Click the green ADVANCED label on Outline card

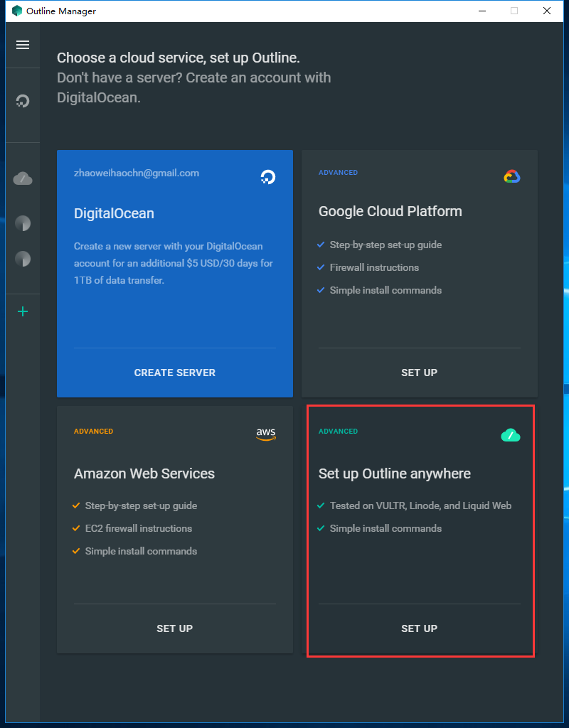[x=338, y=432]
